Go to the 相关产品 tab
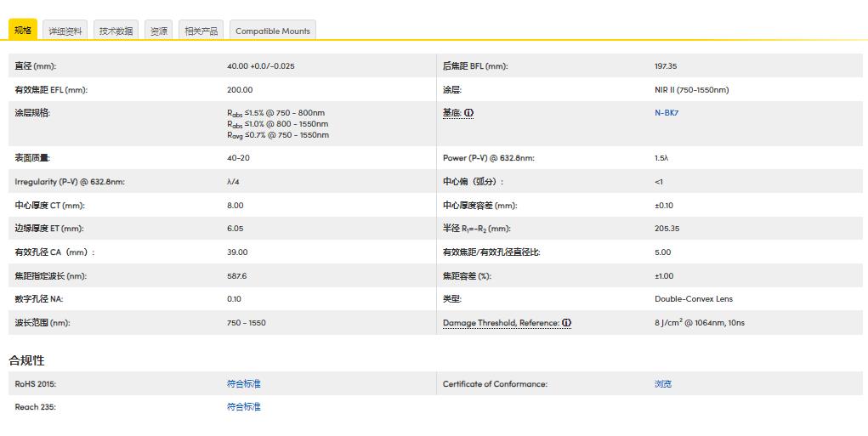Screen dimensions: 868x436 [201, 31]
